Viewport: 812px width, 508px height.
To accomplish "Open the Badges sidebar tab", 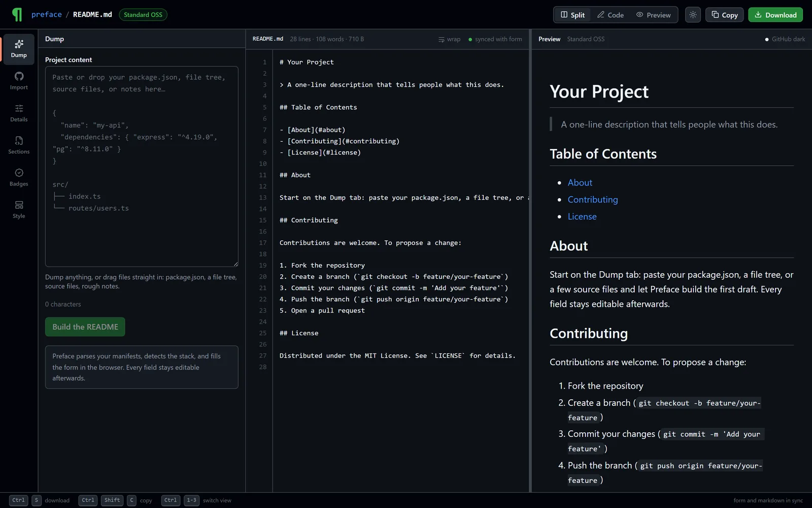I will click(19, 177).
